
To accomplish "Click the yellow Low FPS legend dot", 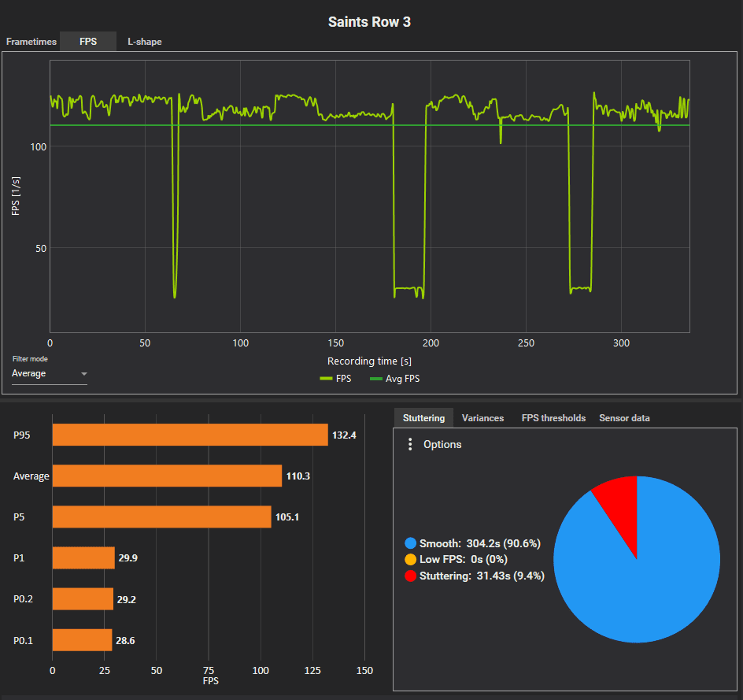I will 411,559.
